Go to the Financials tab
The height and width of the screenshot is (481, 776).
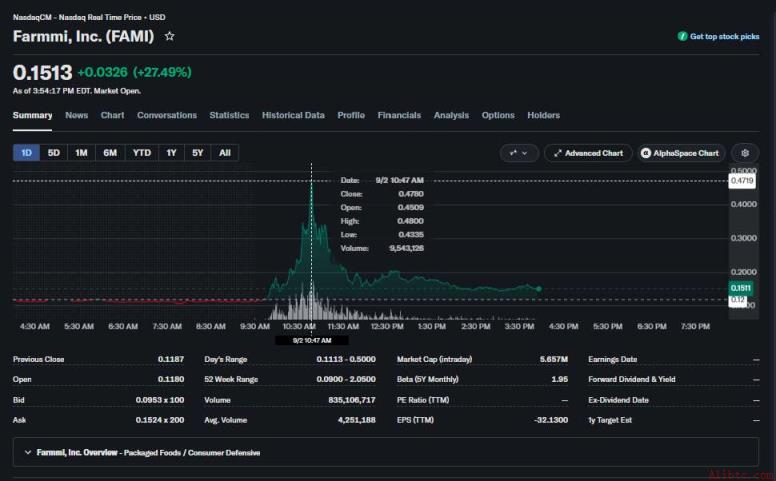[x=399, y=115]
